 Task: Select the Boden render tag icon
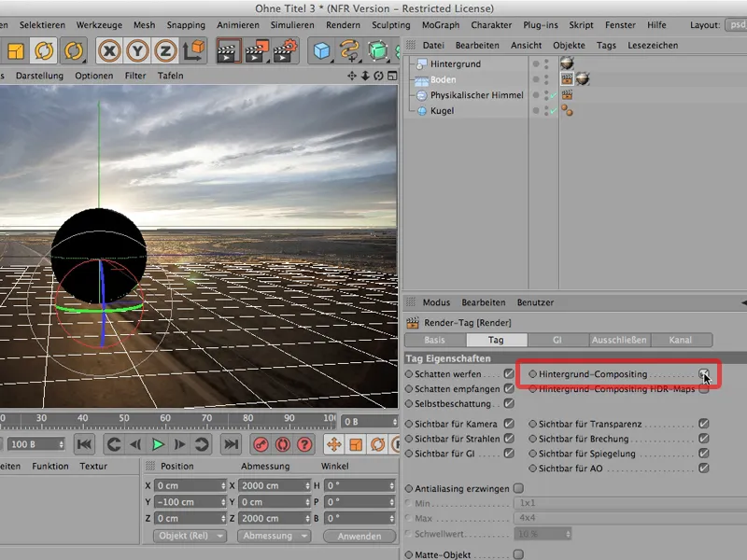tap(567, 79)
